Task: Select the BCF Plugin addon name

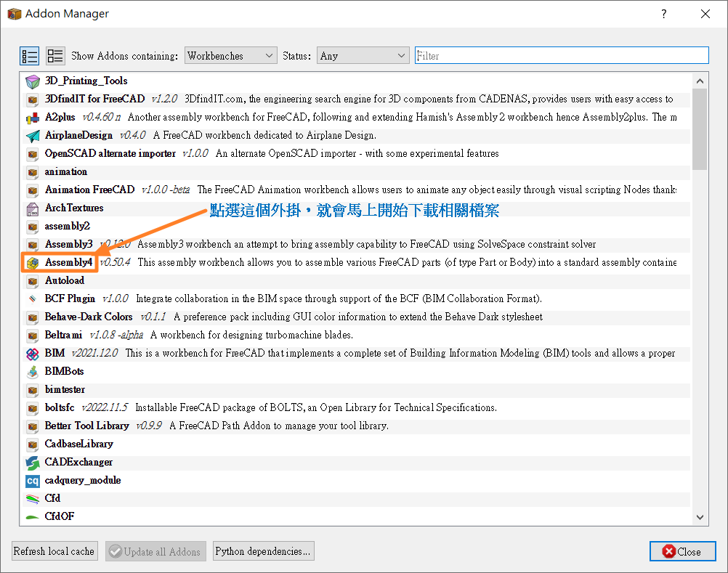Action: pos(70,298)
